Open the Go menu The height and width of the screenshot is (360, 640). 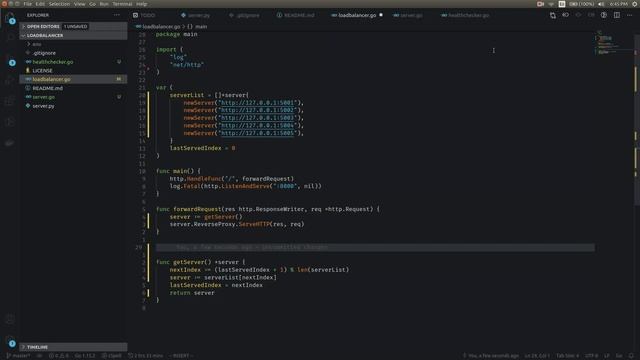[92, 4]
